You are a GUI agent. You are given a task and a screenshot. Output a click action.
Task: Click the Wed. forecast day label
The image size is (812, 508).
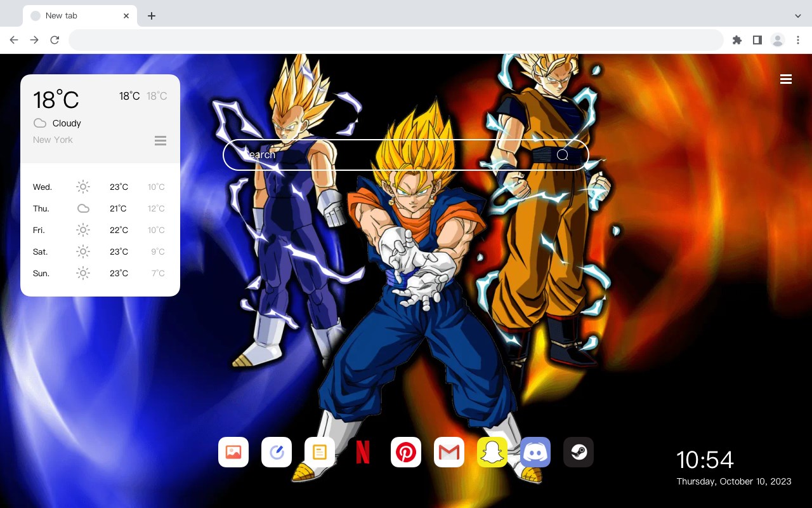click(x=43, y=187)
